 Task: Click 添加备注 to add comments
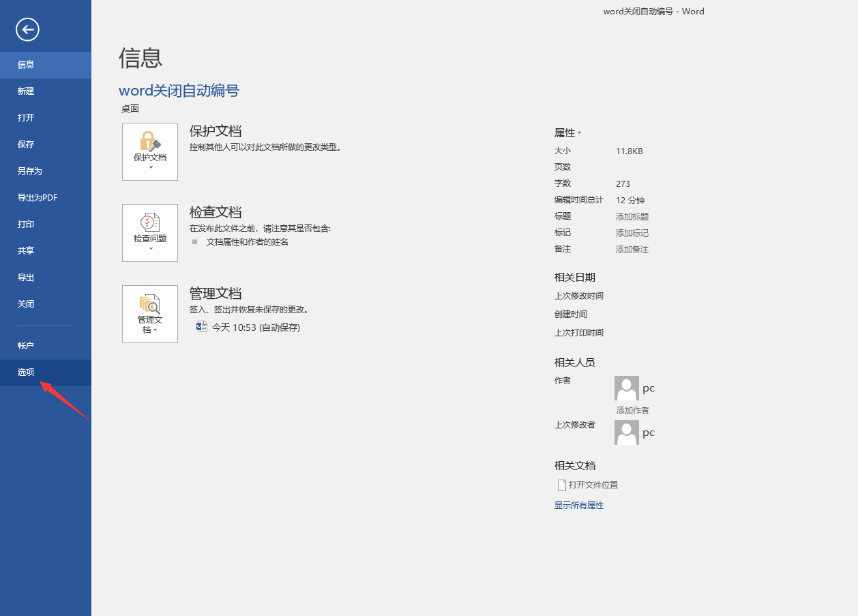pos(632,250)
